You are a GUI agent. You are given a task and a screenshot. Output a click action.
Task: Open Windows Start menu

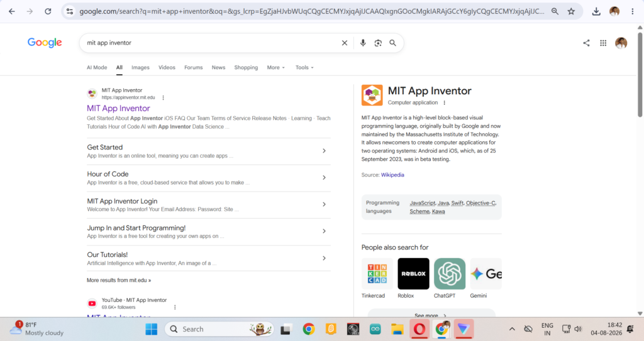(151, 329)
